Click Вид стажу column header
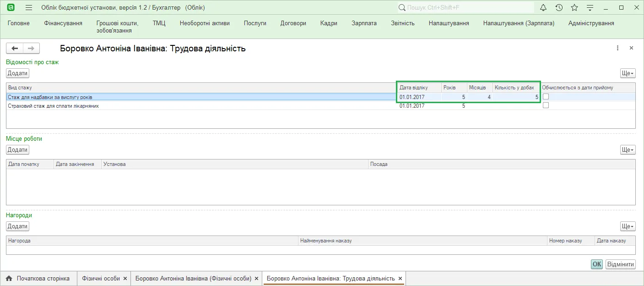Screen dimensions: 644x286 tap(201, 88)
